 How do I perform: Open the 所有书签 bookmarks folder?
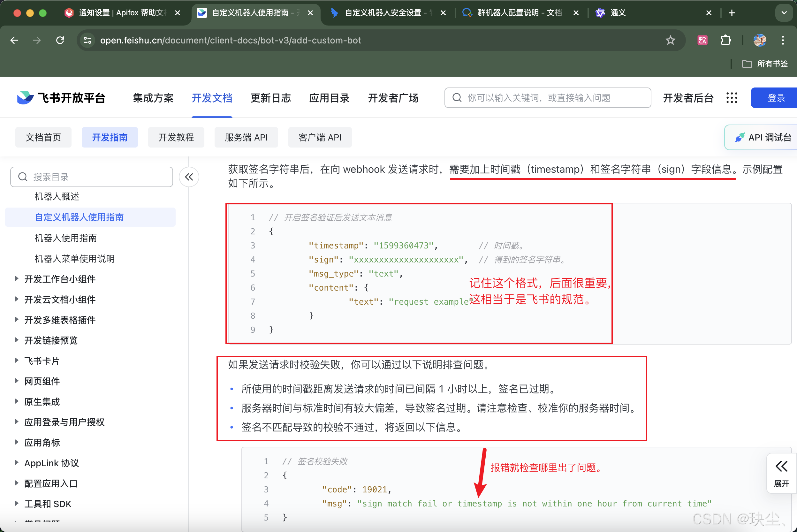[765, 64]
